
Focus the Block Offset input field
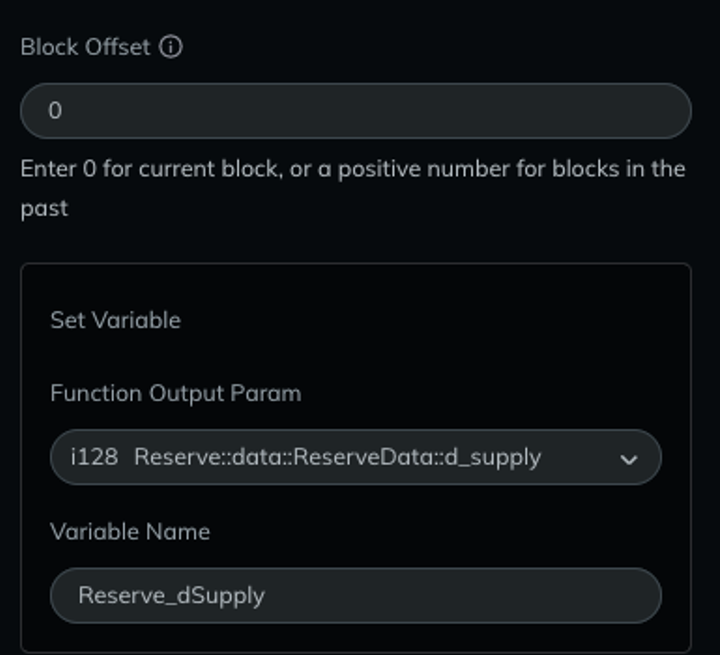tap(356, 111)
